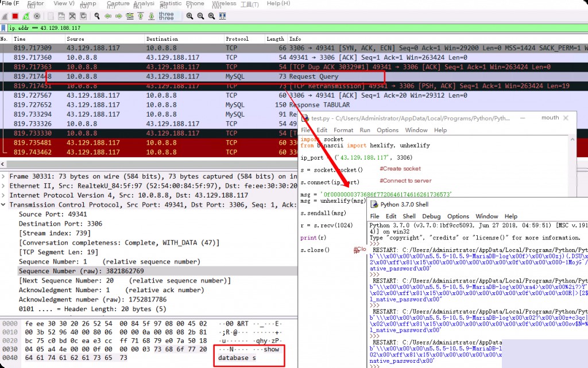Screen dimensions: 588x368
Task: Open the Wireshark Help menu
Action: tap(278, 3)
